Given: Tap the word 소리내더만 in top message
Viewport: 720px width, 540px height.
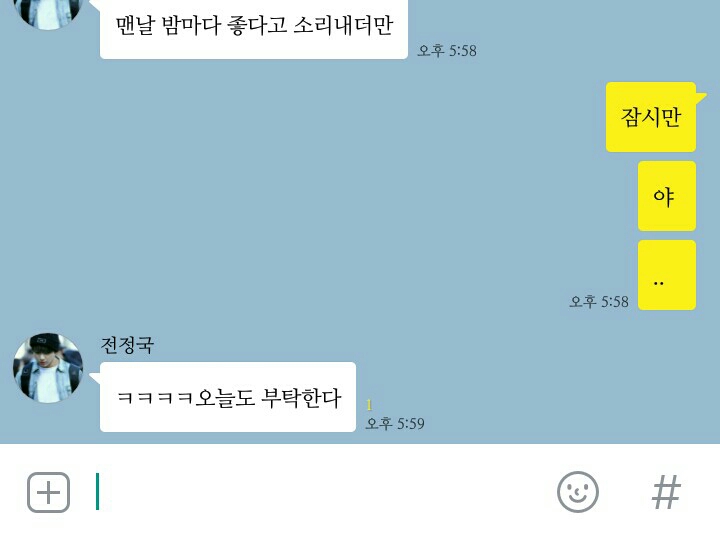Looking at the screenshot, I should (343, 25).
